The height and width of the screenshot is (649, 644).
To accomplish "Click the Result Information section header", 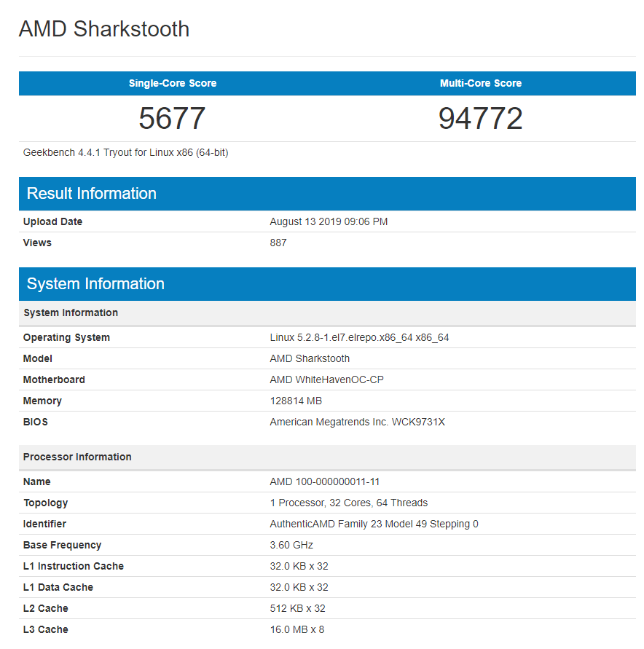I will coord(92,194).
